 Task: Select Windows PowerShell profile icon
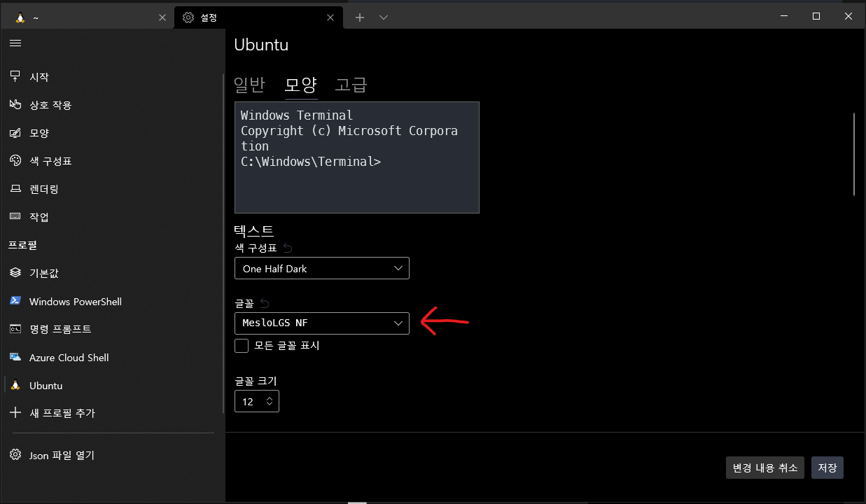pyautogui.click(x=15, y=301)
